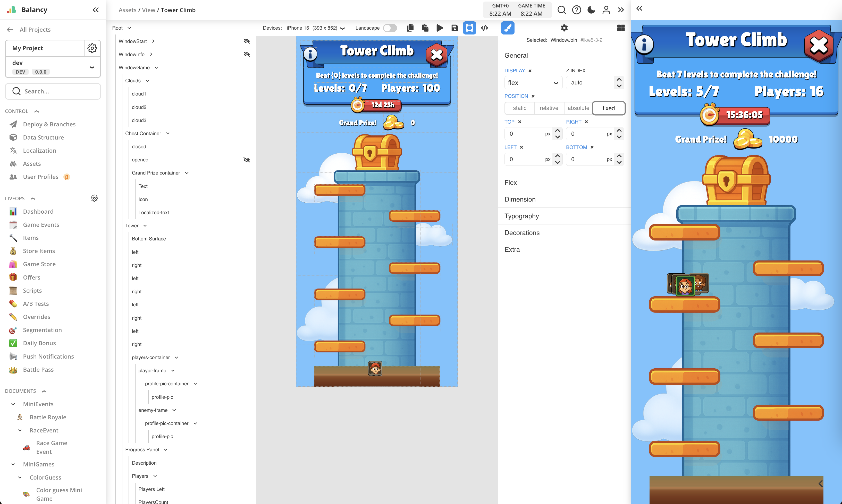This screenshot has width=842, height=504.
Task: Open the Decorations panel section
Action: pyautogui.click(x=522, y=233)
